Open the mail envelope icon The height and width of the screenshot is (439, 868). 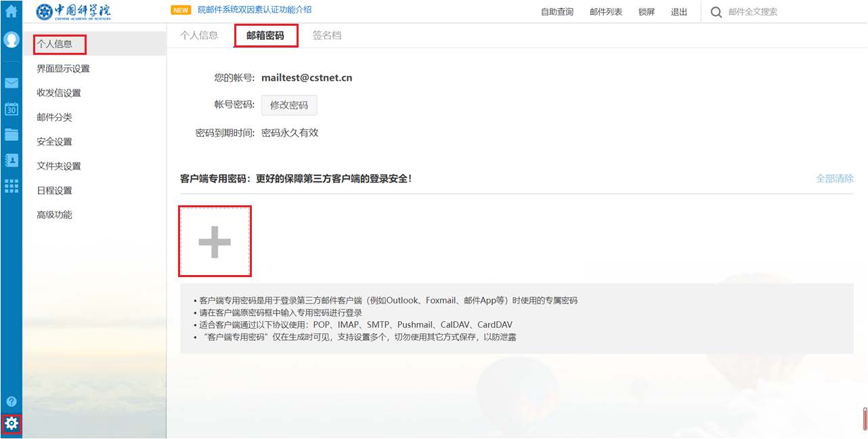click(x=11, y=83)
